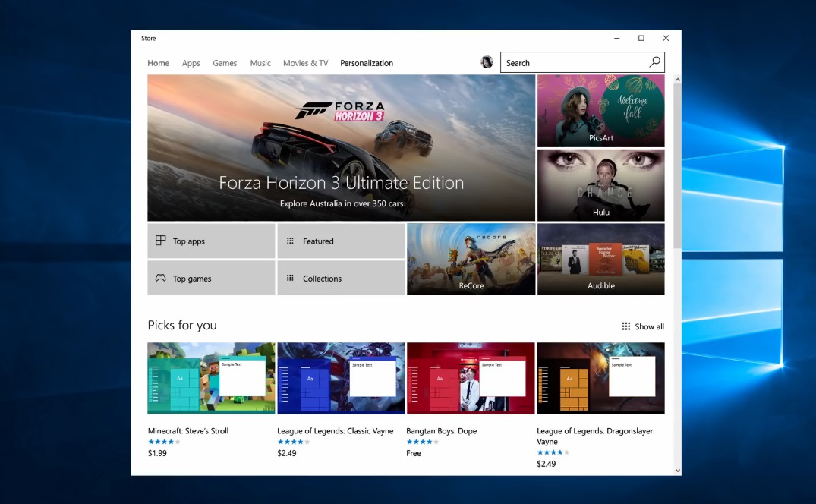Click the Show all grid icon
Screen dimensions: 816x504
(626, 326)
